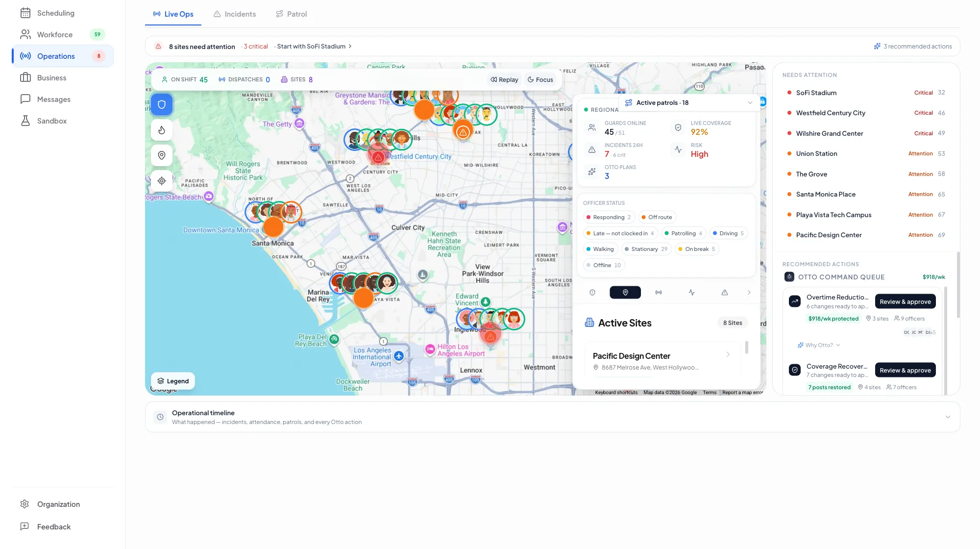
Task: Click the red alert marker at Century City
Action: (x=378, y=157)
